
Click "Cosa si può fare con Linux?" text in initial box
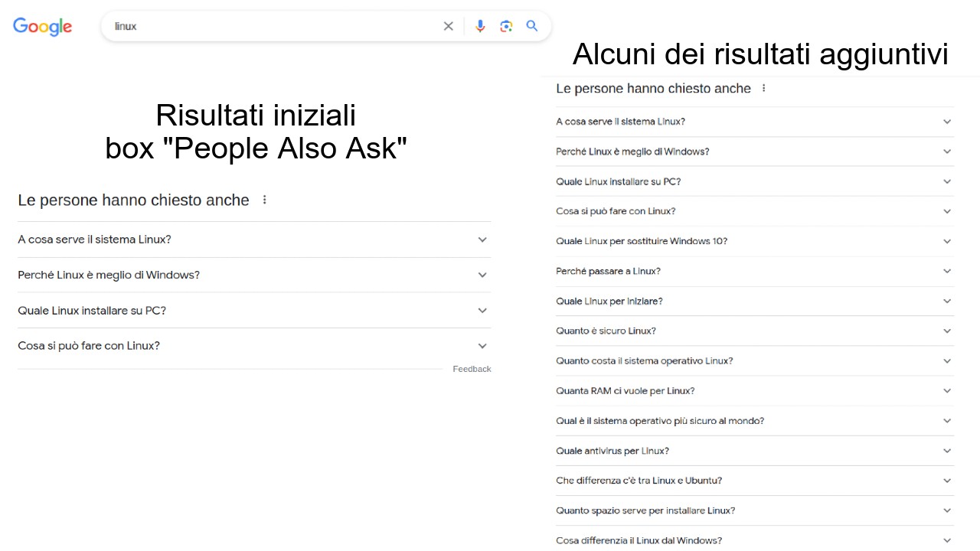[89, 345]
